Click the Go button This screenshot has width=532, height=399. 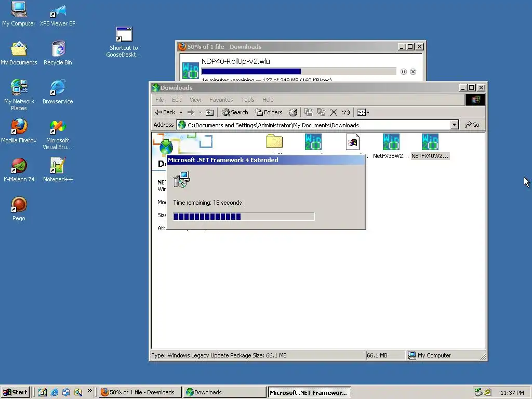(x=472, y=125)
